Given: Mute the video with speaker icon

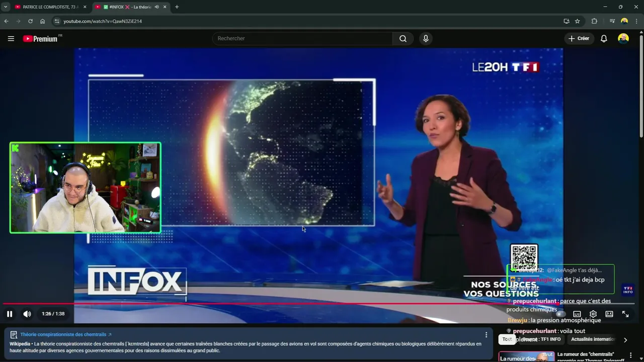Looking at the screenshot, I should [x=27, y=314].
